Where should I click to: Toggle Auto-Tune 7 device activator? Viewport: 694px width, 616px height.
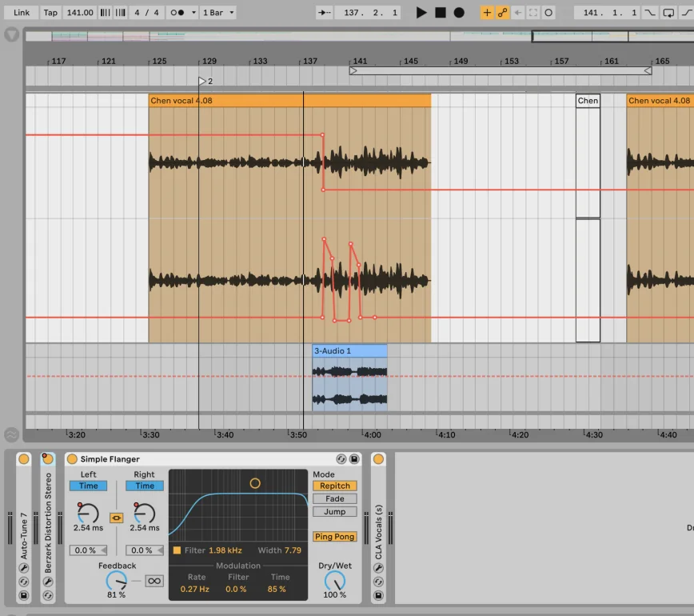[24, 459]
